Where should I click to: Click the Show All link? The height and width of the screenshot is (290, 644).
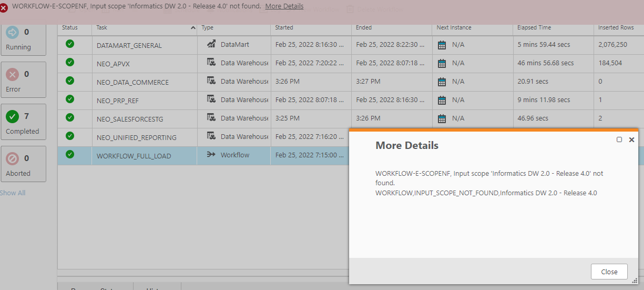pos(13,193)
